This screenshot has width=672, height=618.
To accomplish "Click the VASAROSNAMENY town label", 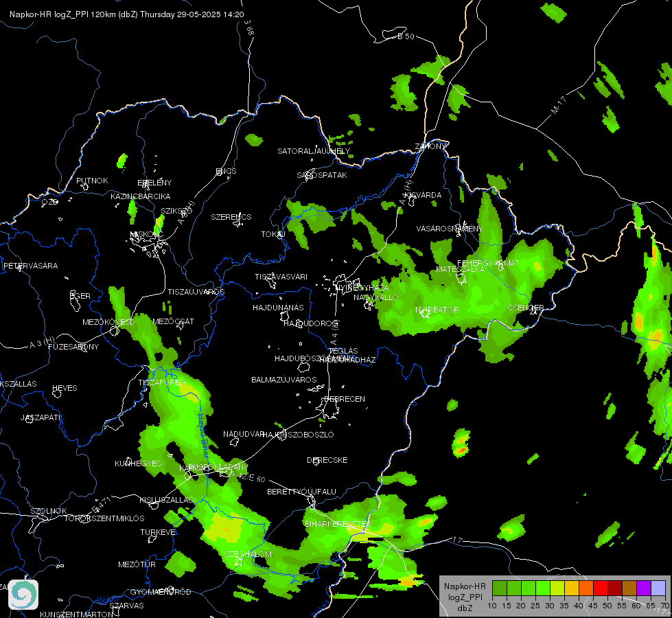I will (x=449, y=229).
